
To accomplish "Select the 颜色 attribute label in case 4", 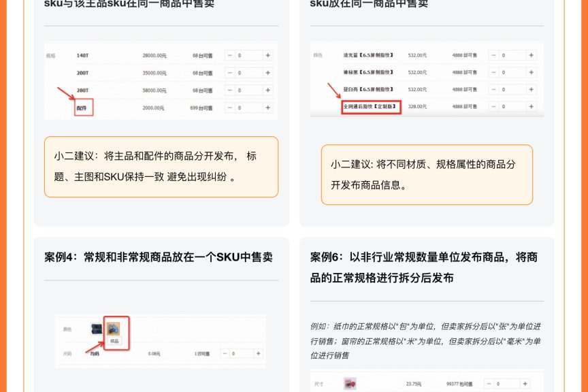I will coord(67,328).
